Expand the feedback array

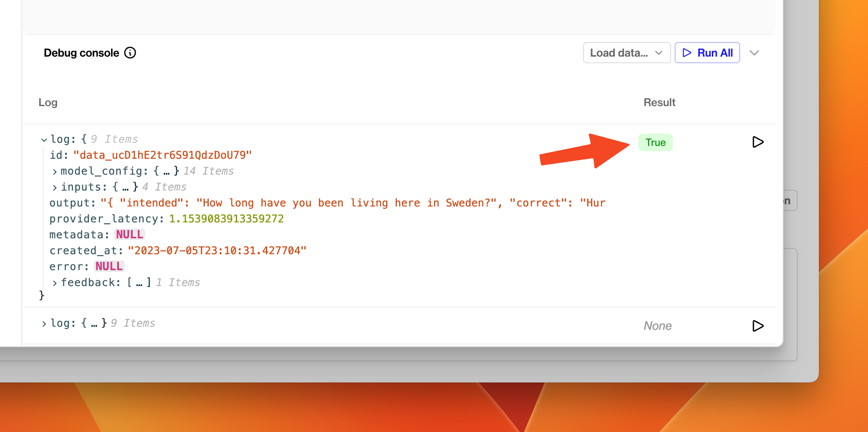(x=54, y=283)
